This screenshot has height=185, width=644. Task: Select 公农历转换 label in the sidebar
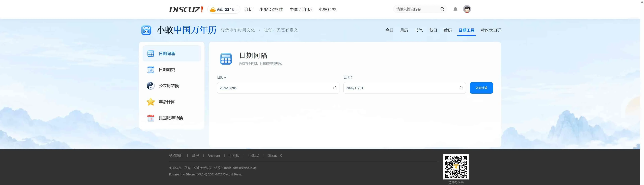click(169, 86)
